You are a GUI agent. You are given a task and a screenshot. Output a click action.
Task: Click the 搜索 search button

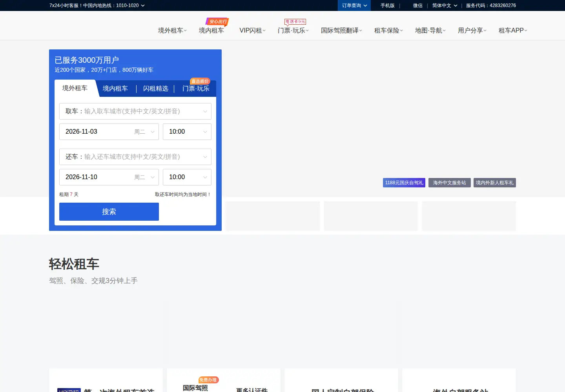[x=109, y=212]
